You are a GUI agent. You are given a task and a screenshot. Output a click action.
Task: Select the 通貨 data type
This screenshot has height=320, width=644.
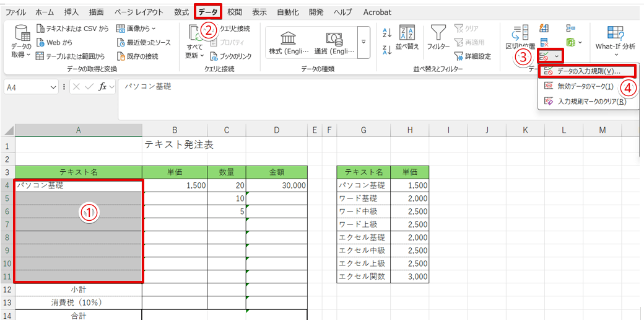334,42
